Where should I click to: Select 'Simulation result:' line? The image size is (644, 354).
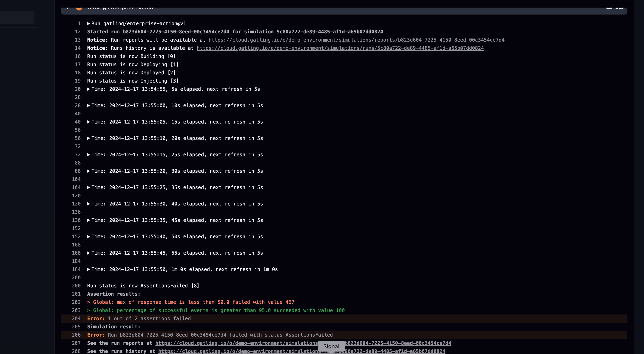point(113,327)
